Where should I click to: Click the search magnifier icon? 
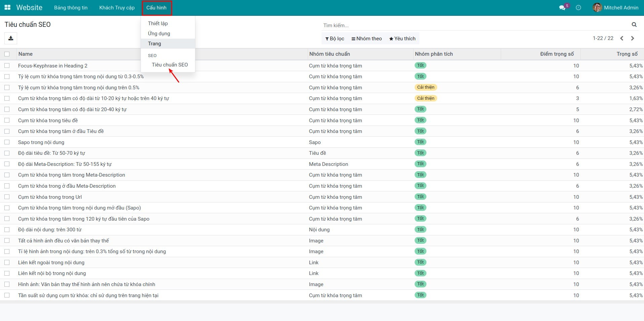[x=634, y=25]
